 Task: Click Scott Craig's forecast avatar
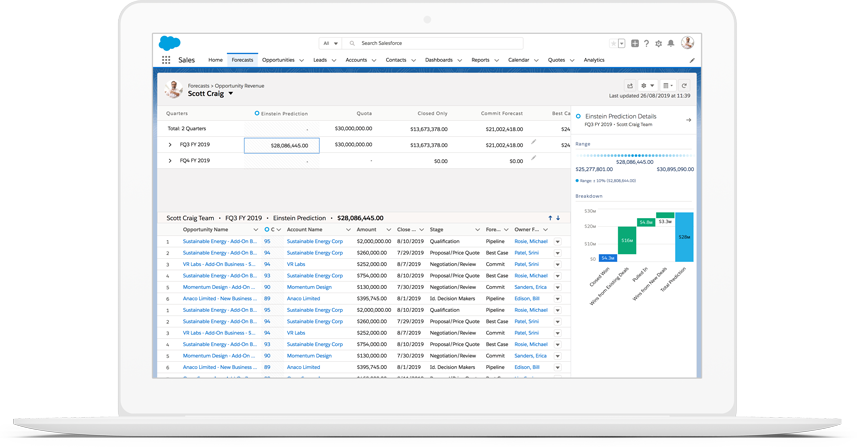coord(174,89)
